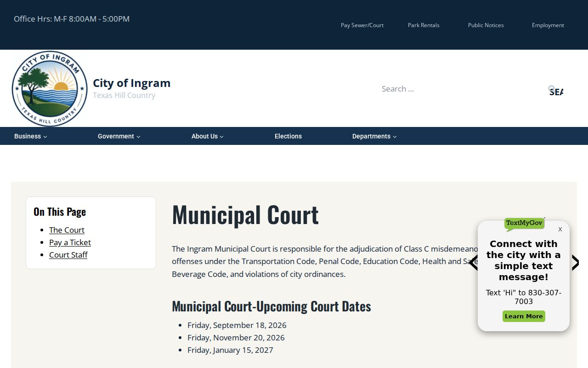
Task: Open the Park Rentals link
Action: [x=424, y=25]
